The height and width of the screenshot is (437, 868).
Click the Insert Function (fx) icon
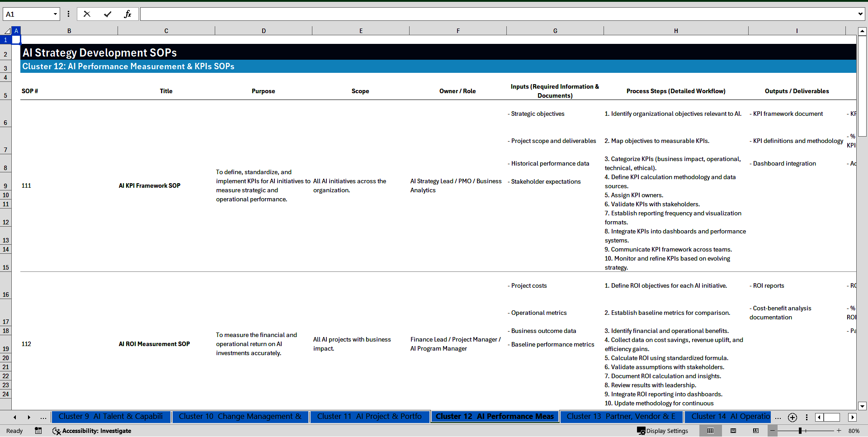pyautogui.click(x=128, y=14)
